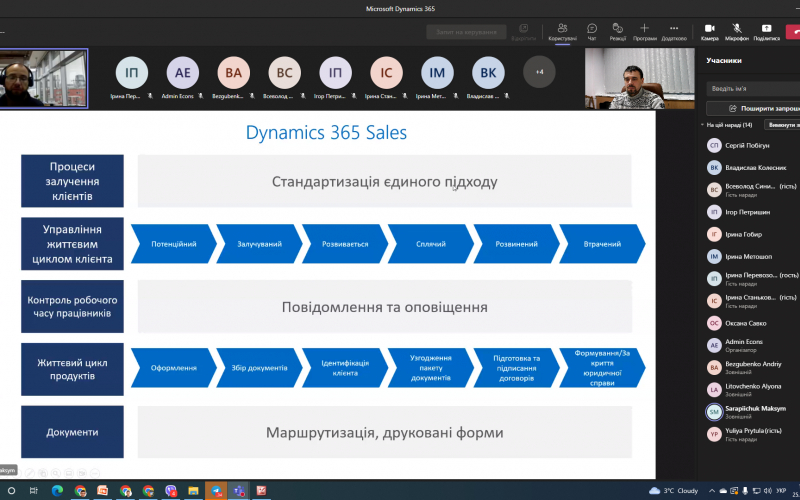Expand hidden system tray icons chevron
This screenshot has height=500, width=800.
(712, 491)
